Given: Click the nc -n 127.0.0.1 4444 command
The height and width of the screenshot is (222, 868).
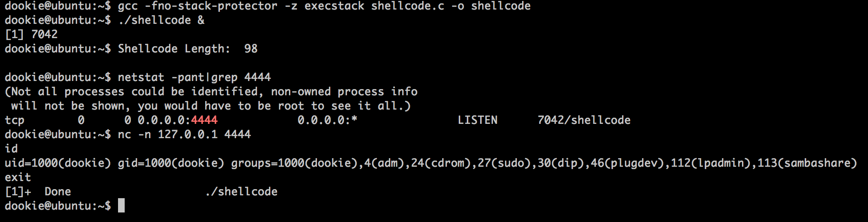Looking at the screenshot, I should (x=184, y=134).
